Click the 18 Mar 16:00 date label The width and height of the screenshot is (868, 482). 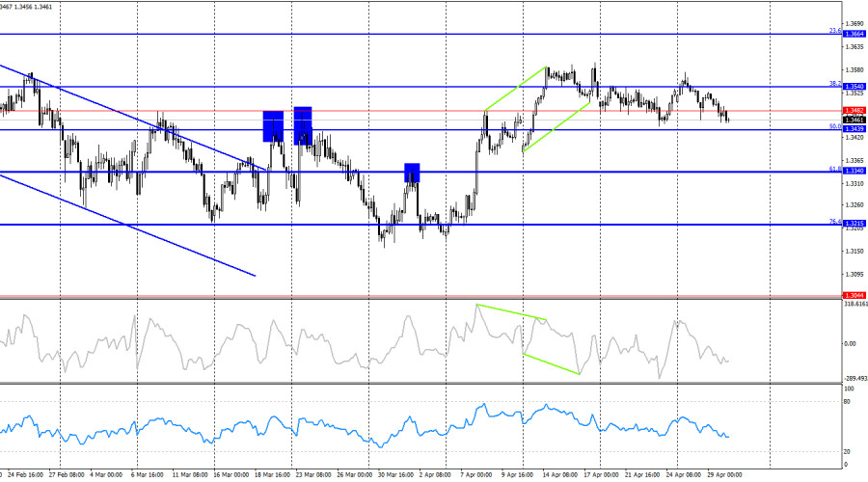272,475
